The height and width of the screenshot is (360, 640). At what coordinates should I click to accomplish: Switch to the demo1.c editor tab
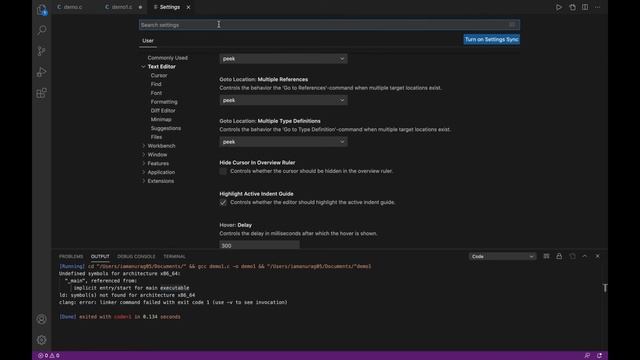(122, 7)
